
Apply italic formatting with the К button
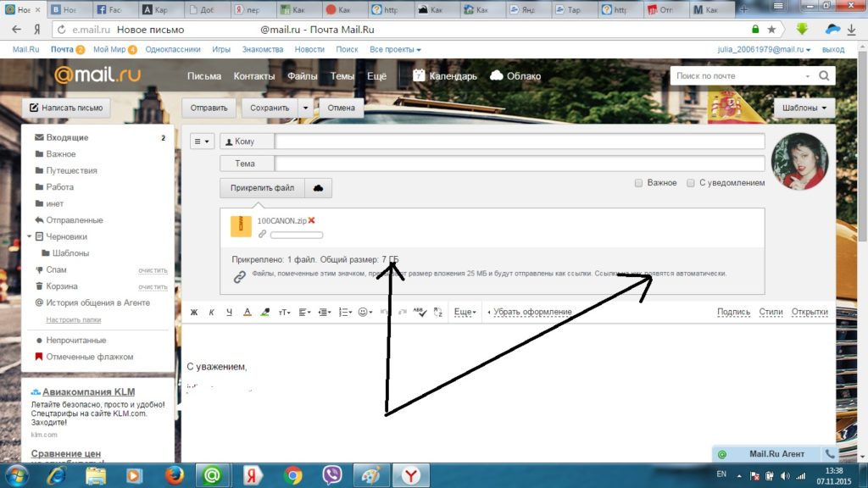(x=211, y=312)
